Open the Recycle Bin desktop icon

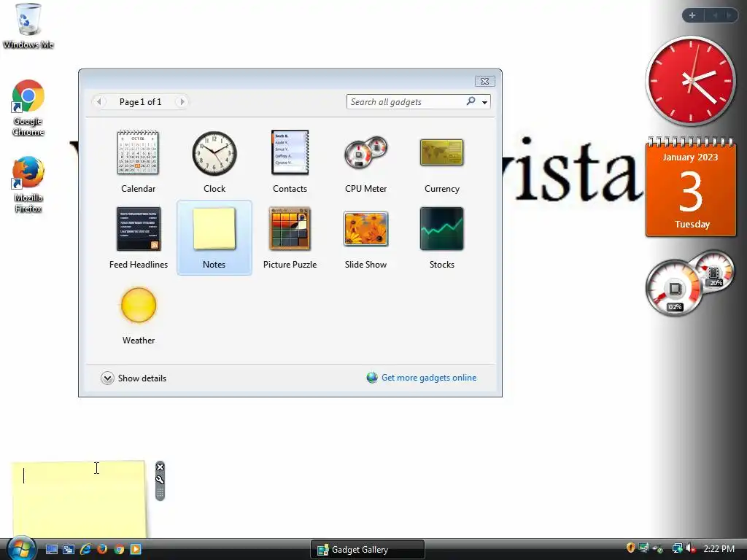click(x=28, y=26)
